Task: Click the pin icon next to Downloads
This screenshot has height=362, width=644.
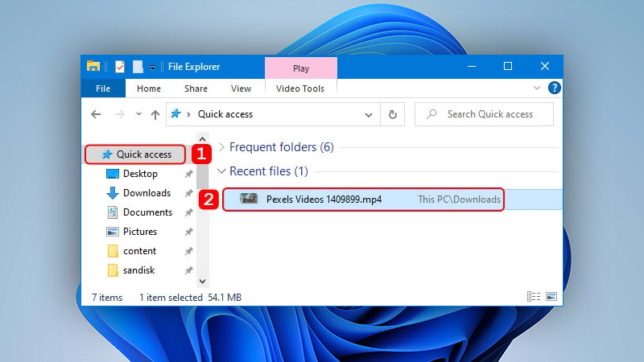Action: click(188, 193)
